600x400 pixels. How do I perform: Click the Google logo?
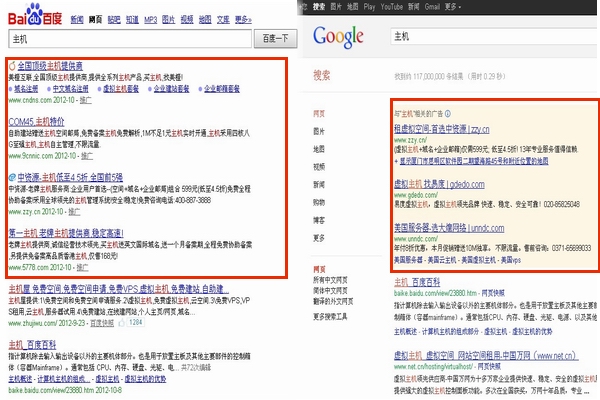coord(337,38)
